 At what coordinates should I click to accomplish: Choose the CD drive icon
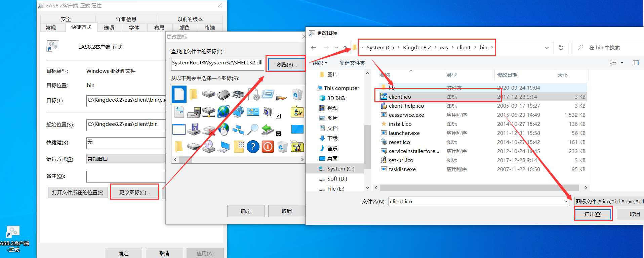(209, 147)
